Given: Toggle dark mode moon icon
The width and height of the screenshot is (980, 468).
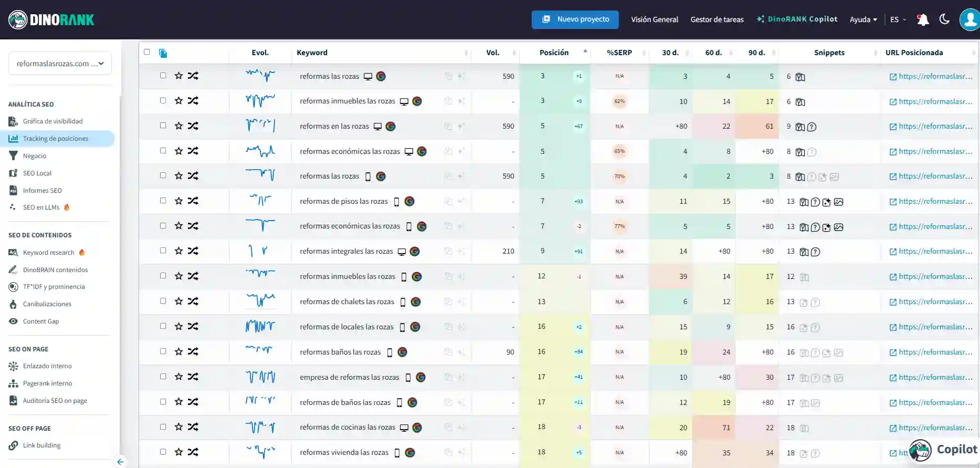Looking at the screenshot, I should click(944, 19).
